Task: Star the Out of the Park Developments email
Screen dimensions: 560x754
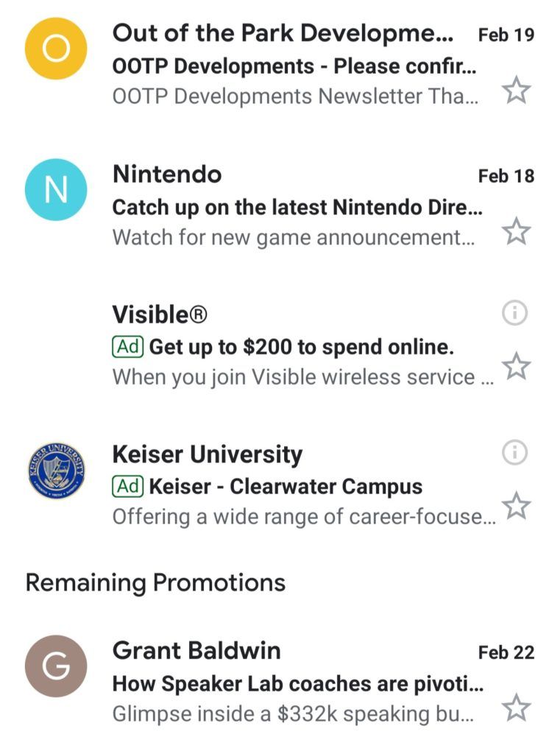Action: pyautogui.click(x=517, y=90)
